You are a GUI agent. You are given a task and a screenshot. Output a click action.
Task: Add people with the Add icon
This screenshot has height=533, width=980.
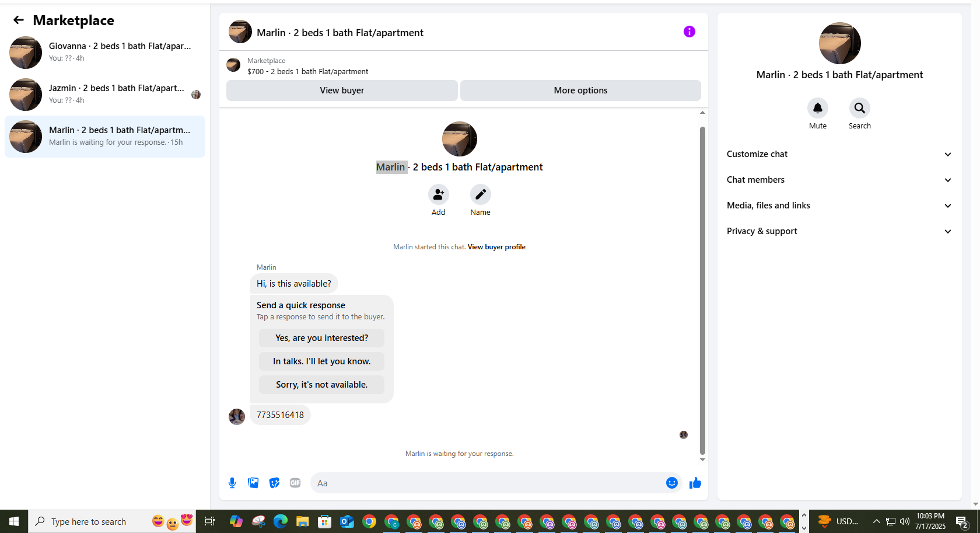438,194
